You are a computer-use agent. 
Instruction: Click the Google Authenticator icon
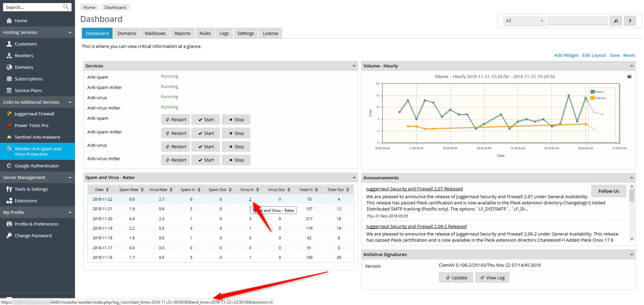[9, 166]
